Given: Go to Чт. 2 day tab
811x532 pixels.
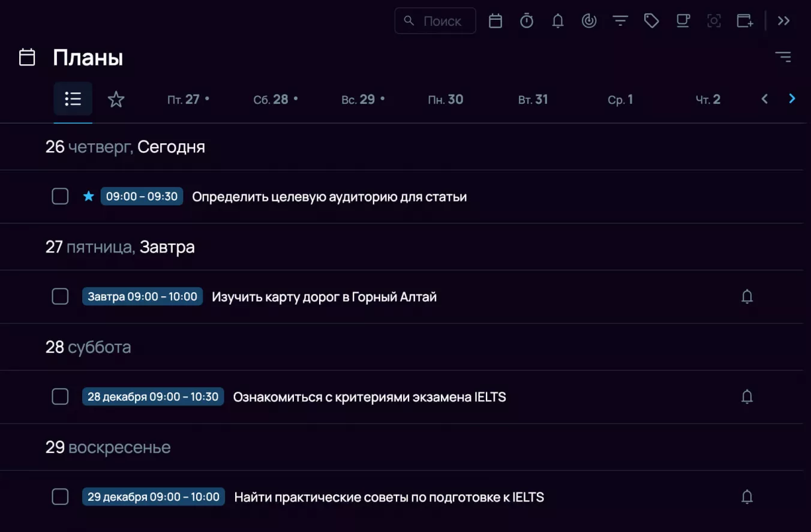Looking at the screenshot, I should [708, 100].
